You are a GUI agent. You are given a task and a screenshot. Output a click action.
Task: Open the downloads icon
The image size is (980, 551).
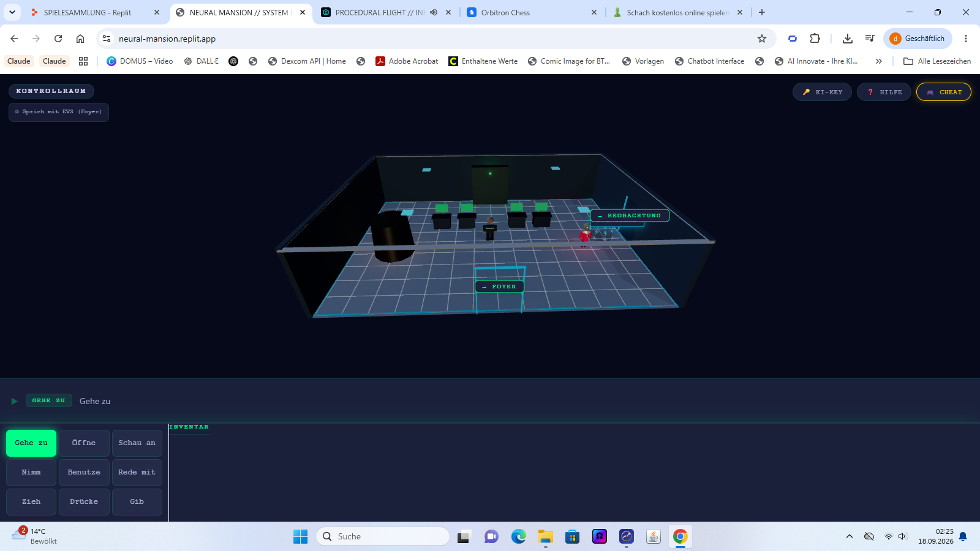pyautogui.click(x=848, y=39)
